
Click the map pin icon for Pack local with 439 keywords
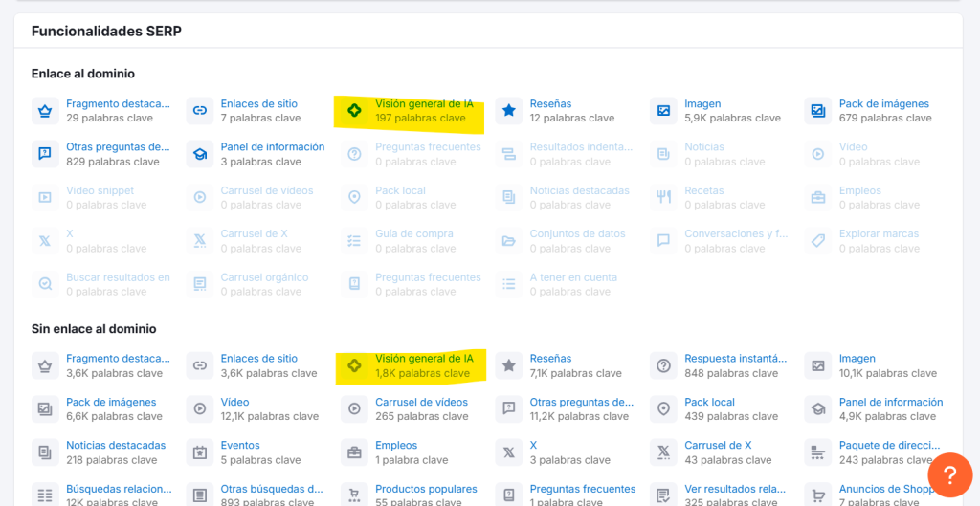(663, 409)
